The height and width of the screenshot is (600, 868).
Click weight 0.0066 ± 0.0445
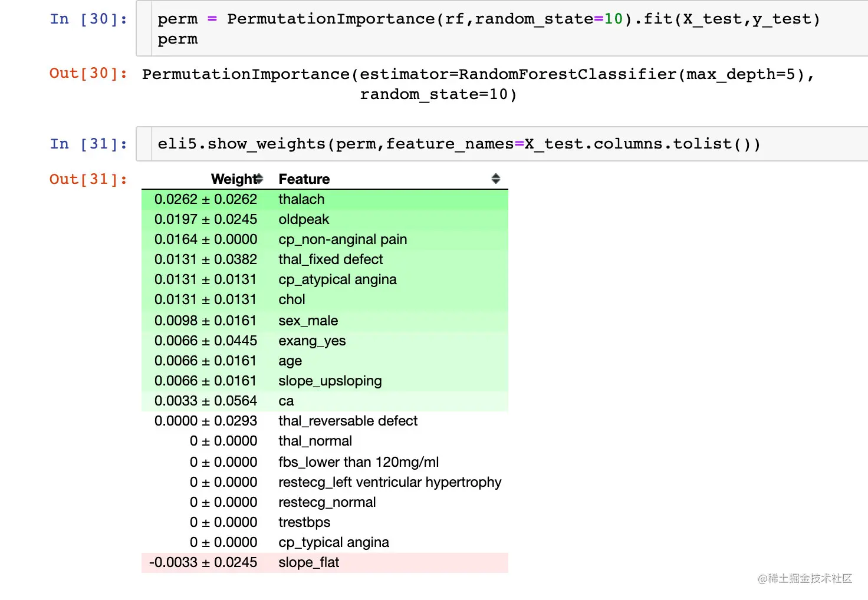pyautogui.click(x=206, y=341)
